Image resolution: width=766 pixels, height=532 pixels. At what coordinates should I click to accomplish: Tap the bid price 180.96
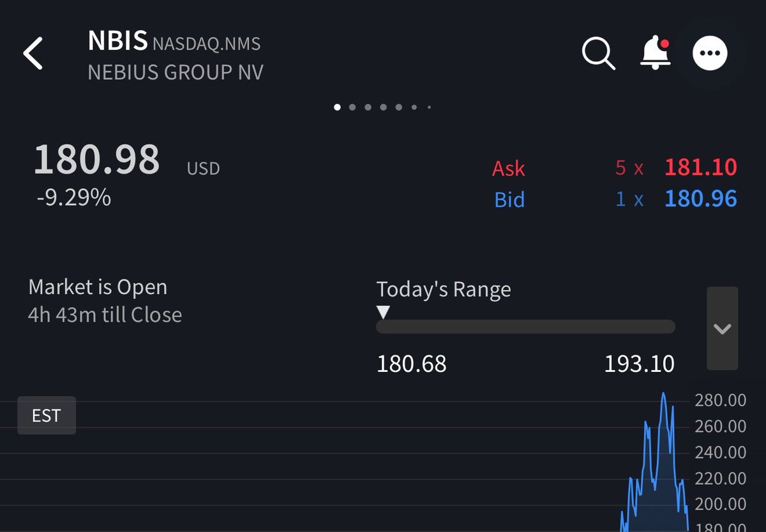700,199
